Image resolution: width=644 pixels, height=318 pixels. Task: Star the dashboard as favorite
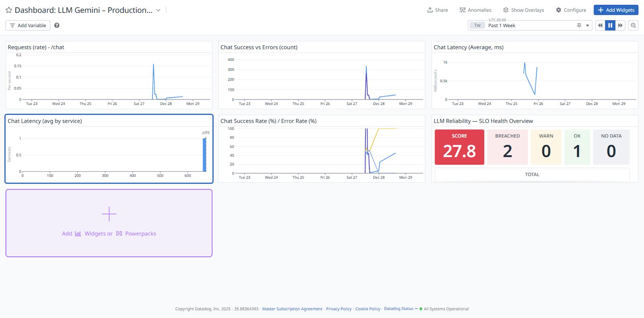(x=9, y=10)
